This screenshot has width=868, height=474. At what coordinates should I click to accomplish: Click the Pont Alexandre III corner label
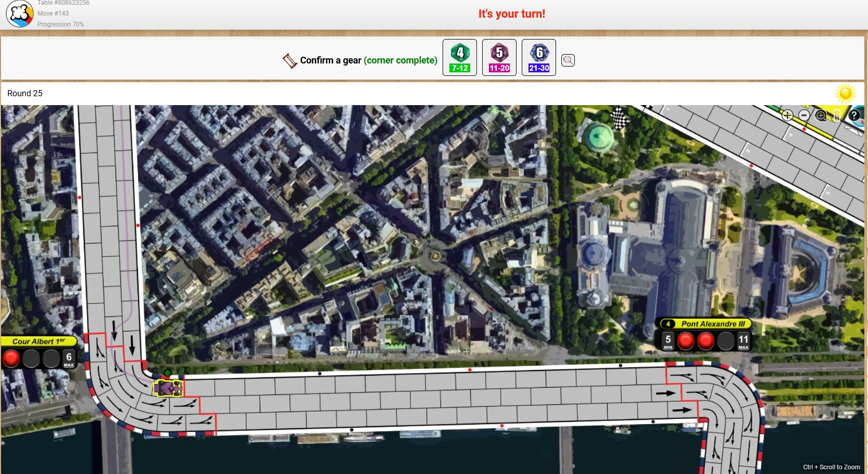pos(712,324)
